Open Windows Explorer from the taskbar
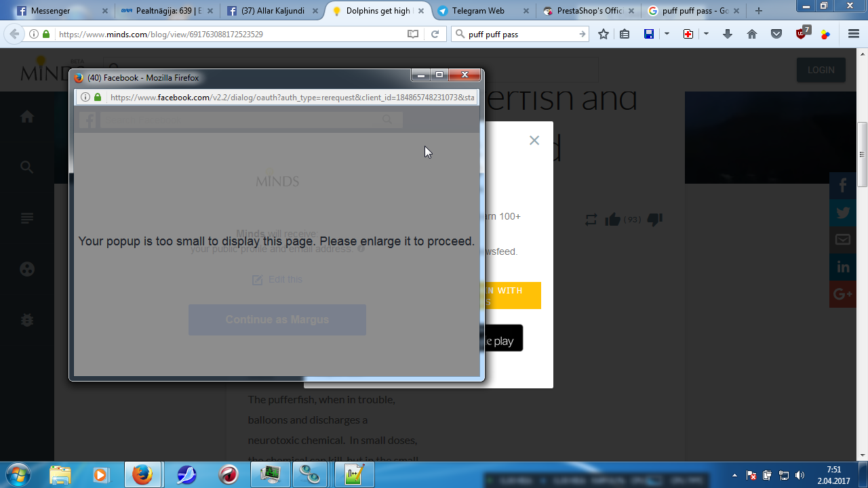Viewport: 868px width, 488px height. point(60,475)
